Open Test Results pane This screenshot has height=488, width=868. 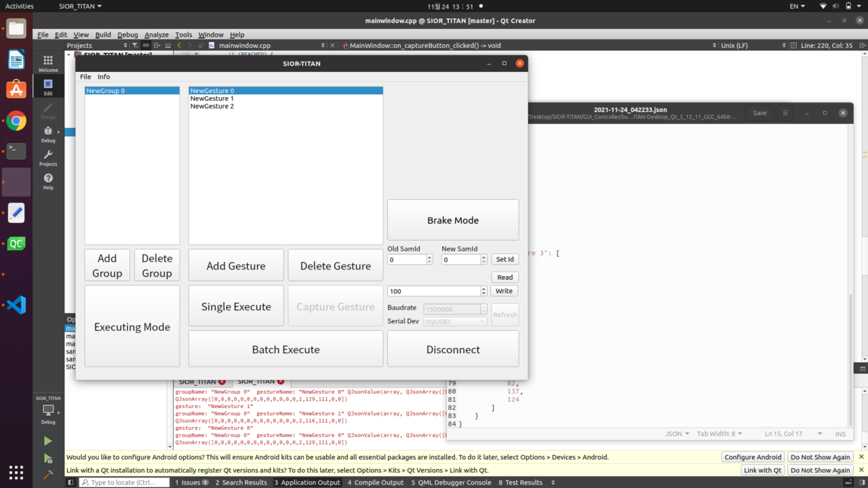[521, 483]
